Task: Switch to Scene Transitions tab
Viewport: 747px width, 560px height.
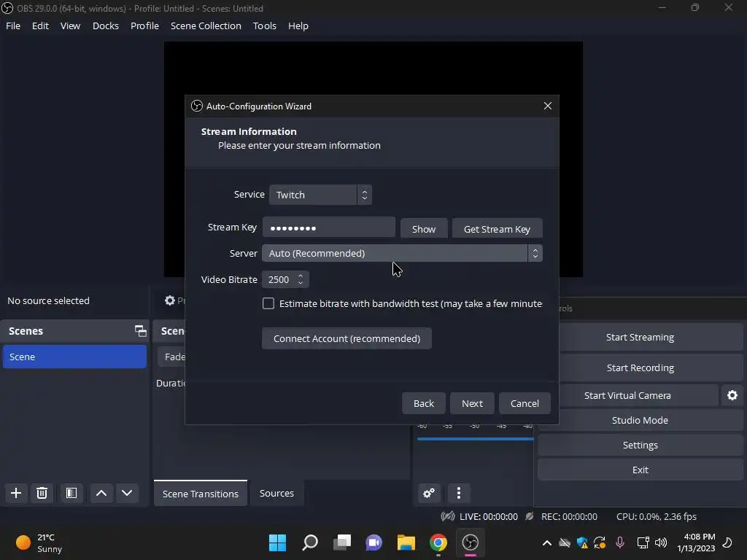Action: (x=201, y=494)
